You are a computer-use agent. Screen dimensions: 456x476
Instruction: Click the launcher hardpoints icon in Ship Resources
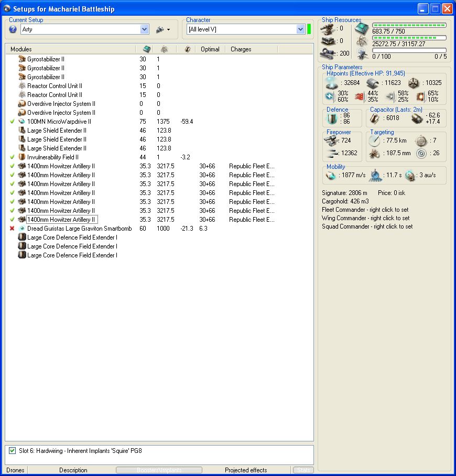tap(328, 41)
